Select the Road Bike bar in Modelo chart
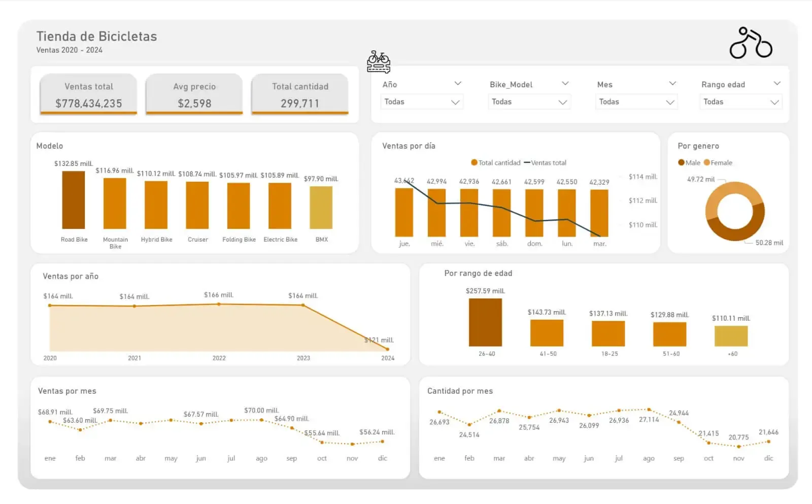Viewport: 812px width, 504px height. (x=74, y=203)
